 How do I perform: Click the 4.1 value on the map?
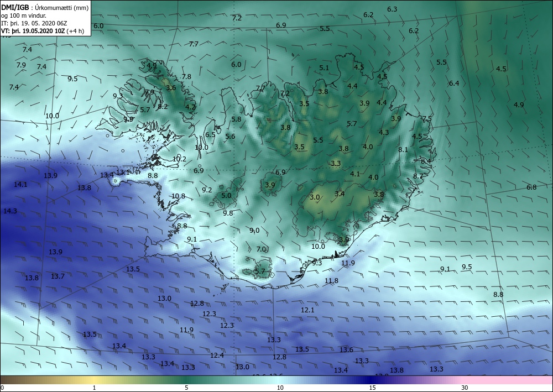[x=355, y=174]
